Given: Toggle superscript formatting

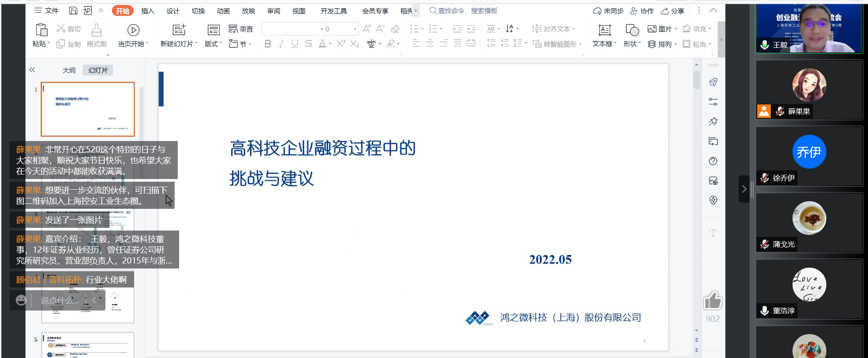Looking at the screenshot, I should pos(341,44).
